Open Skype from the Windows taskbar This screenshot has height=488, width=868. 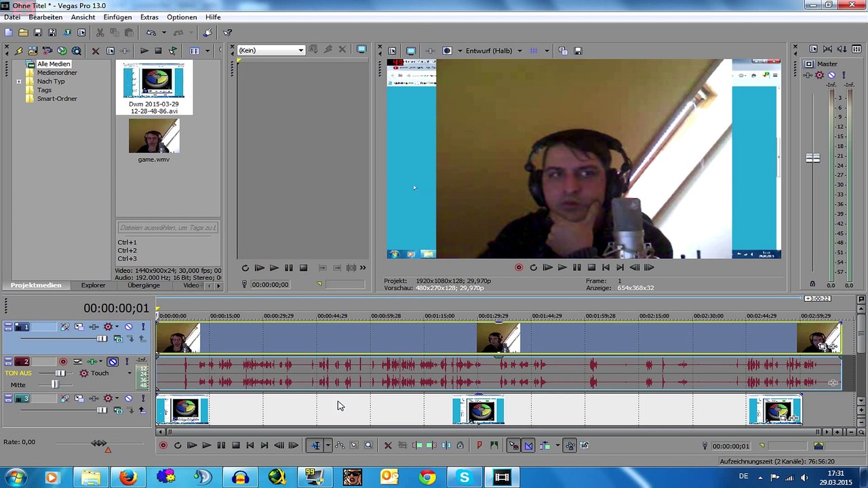pos(465,478)
